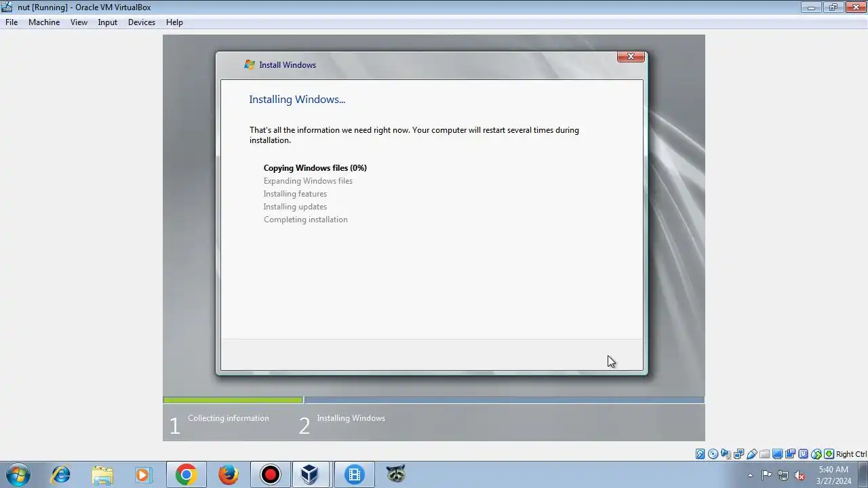Close the Install Windows dialog

point(631,56)
